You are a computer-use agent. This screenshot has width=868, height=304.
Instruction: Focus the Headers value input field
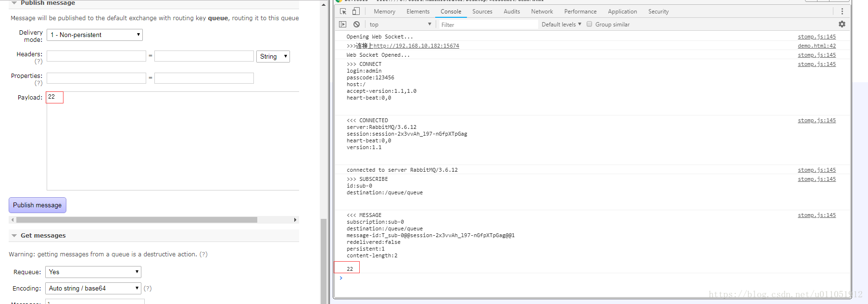click(204, 56)
